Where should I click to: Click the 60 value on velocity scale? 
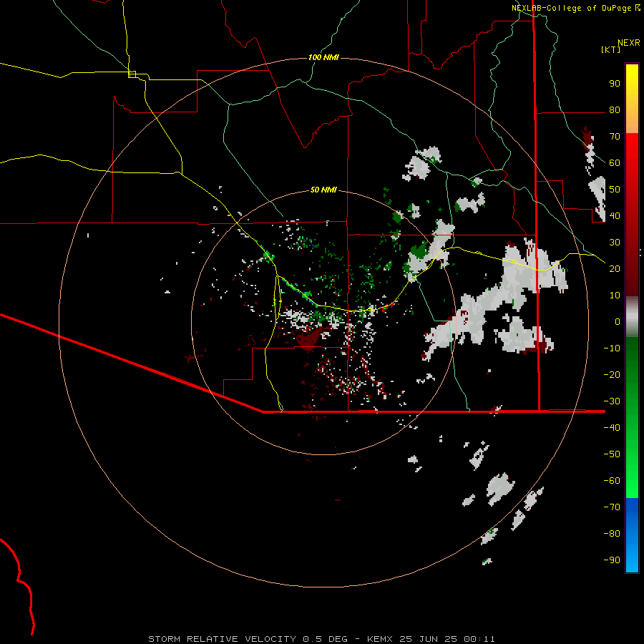click(615, 163)
